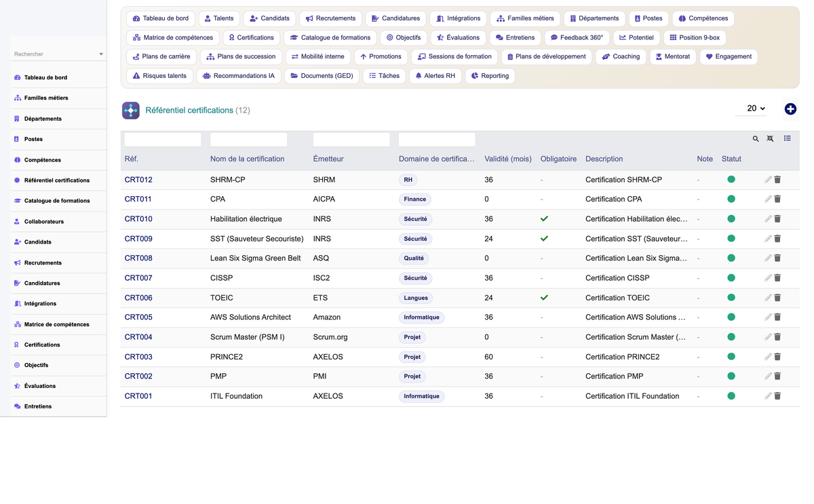Open the Recommandations IA tab
This screenshot has height=504, width=814.
239,76
